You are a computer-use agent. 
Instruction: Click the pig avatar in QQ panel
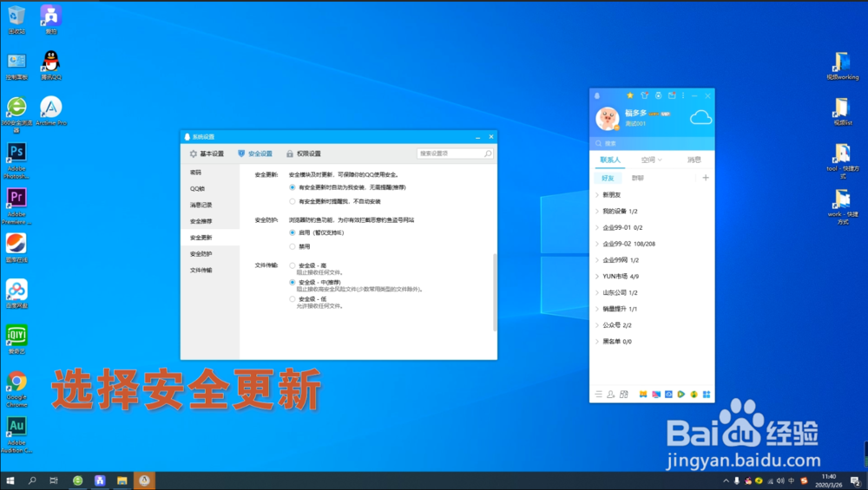(608, 118)
